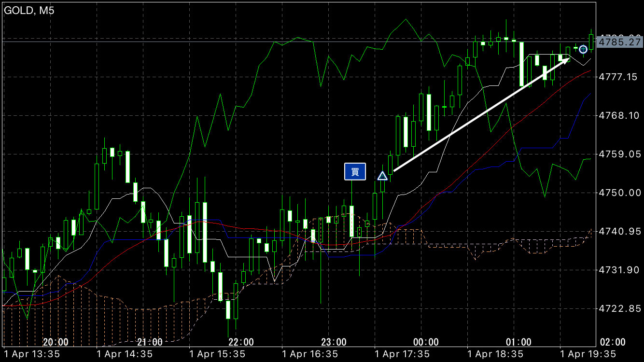The image size is (644, 362).
Task: Select the 4768.10 price level label
Action: tap(619, 115)
